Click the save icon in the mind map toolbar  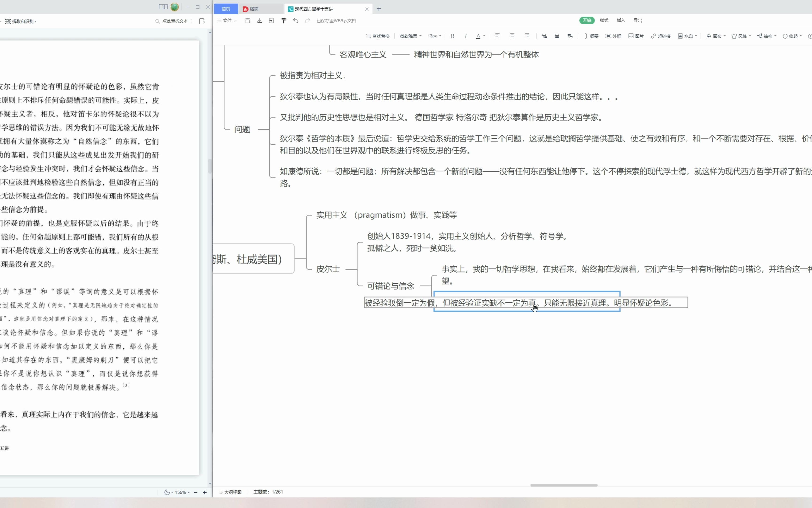pyautogui.click(x=247, y=20)
